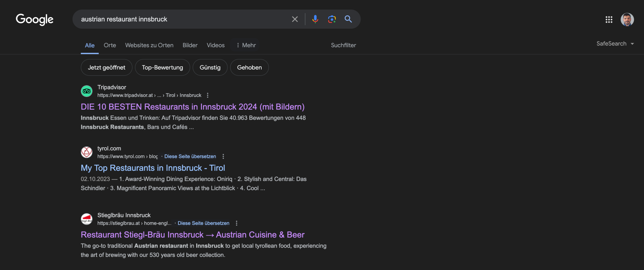644x270 pixels.
Task: Open My Top Restaurants in Innsbruck link
Action: [x=153, y=168]
